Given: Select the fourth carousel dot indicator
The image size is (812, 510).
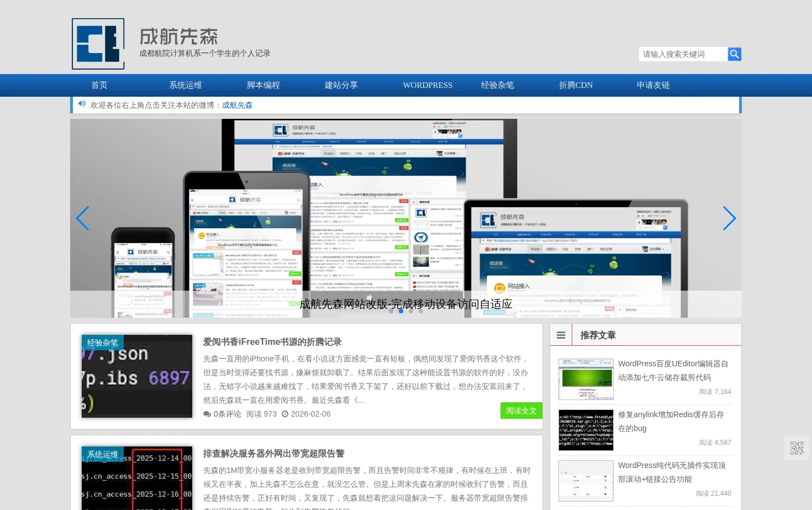Looking at the screenshot, I should [421, 311].
